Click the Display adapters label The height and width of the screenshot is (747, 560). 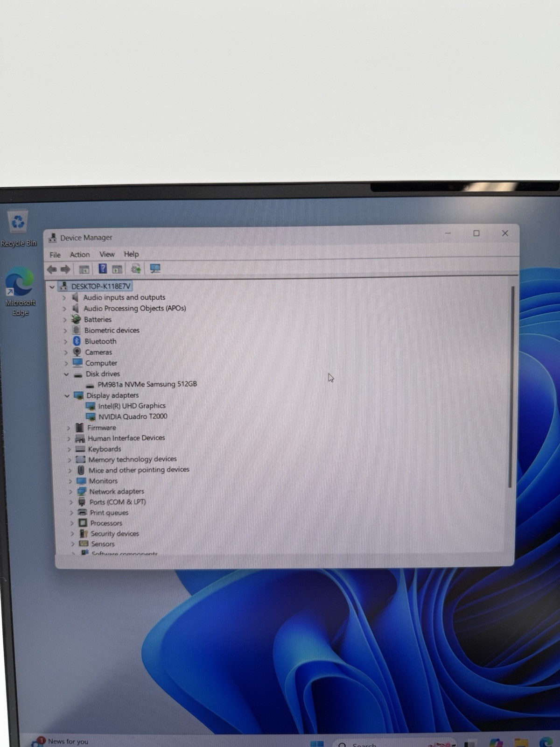pyautogui.click(x=112, y=395)
